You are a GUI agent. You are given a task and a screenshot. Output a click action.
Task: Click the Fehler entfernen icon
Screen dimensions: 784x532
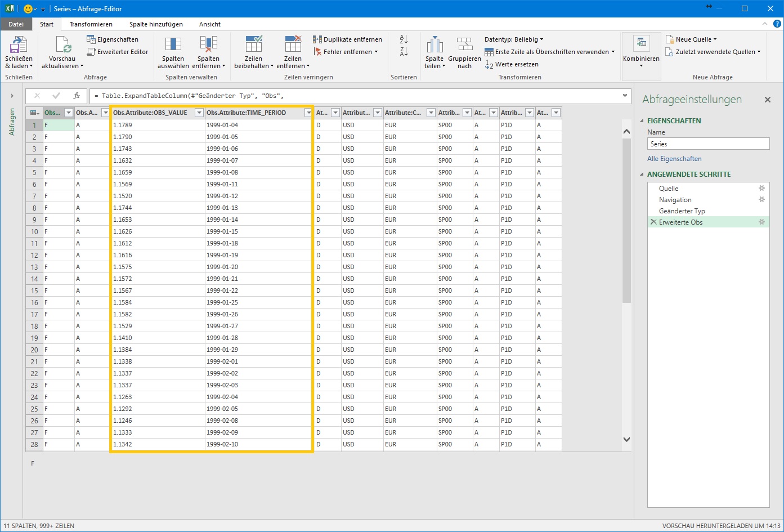tap(344, 51)
